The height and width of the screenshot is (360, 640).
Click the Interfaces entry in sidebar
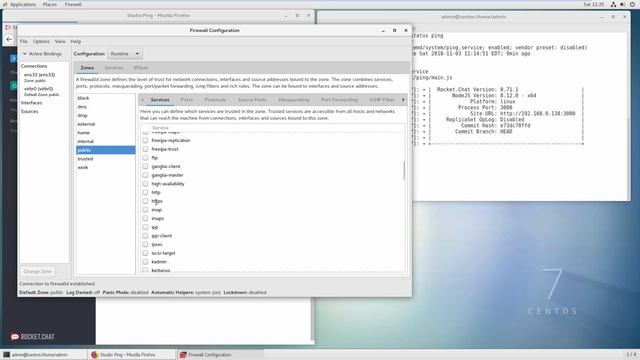click(x=31, y=103)
